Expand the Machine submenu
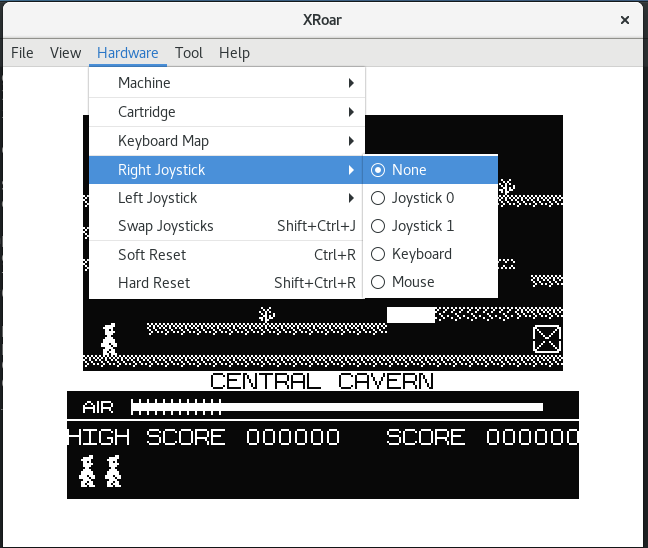Screen dimensions: 648x548 point(227,83)
